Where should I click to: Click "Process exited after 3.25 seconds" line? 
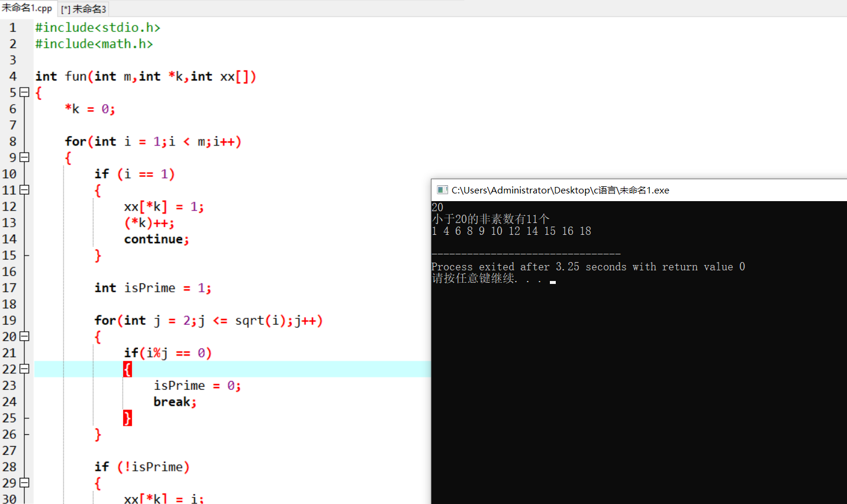click(588, 267)
